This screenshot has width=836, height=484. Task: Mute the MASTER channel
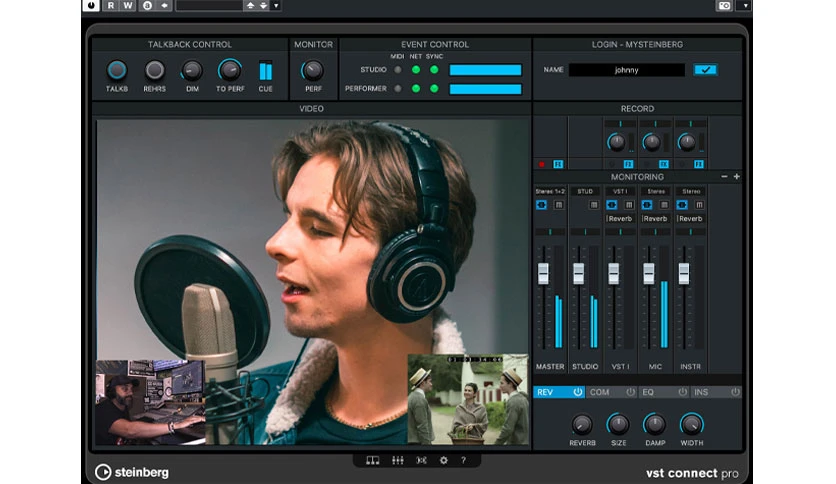point(558,205)
